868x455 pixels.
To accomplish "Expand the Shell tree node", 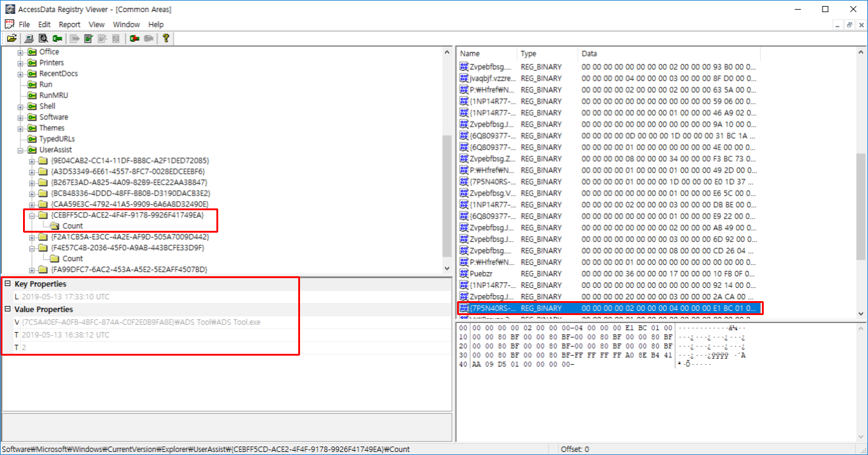I will coord(21,107).
